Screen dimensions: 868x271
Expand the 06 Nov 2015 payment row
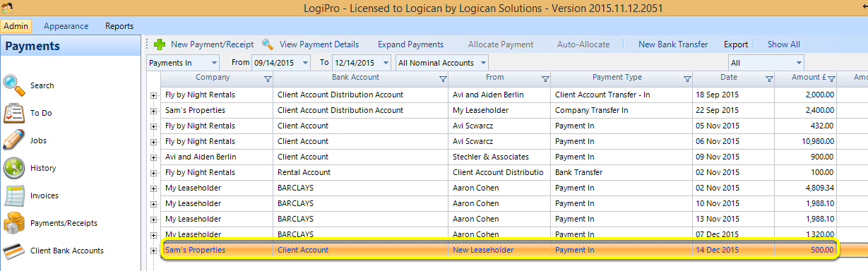[153, 142]
